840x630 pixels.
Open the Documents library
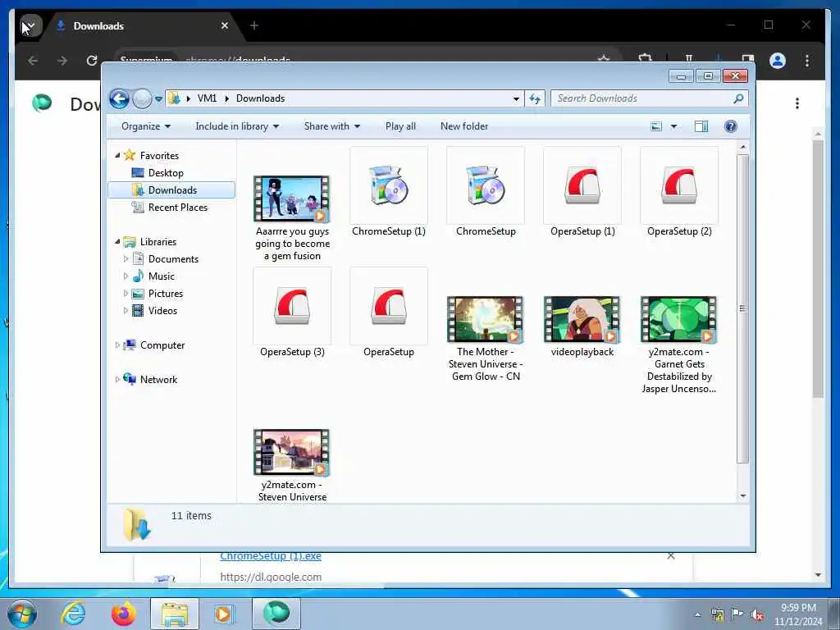(173, 259)
